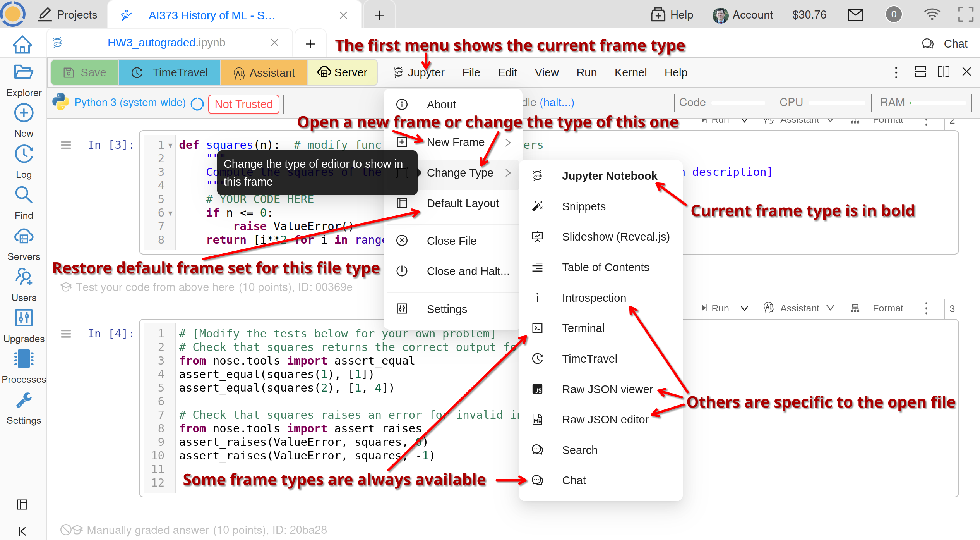
Task: Open the Explorer folder icon in sidebar
Action: click(x=24, y=73)
